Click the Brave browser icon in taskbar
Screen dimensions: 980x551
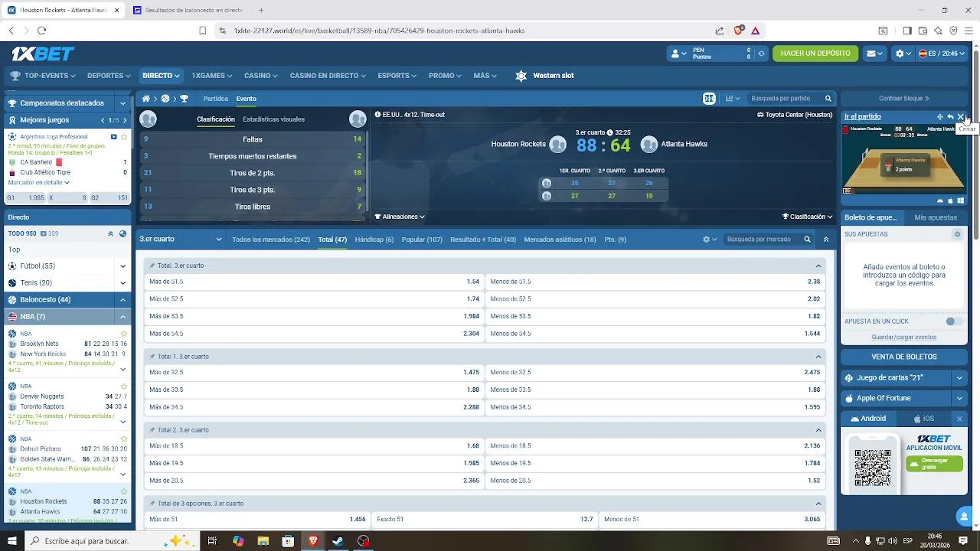(x=313, y=541)
